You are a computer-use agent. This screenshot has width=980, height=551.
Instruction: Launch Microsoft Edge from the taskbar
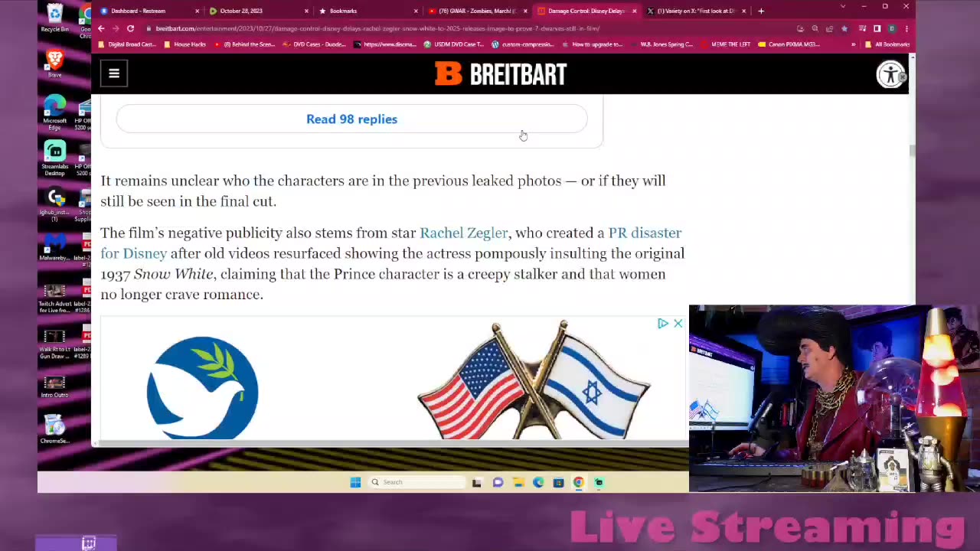pos(538,482)
